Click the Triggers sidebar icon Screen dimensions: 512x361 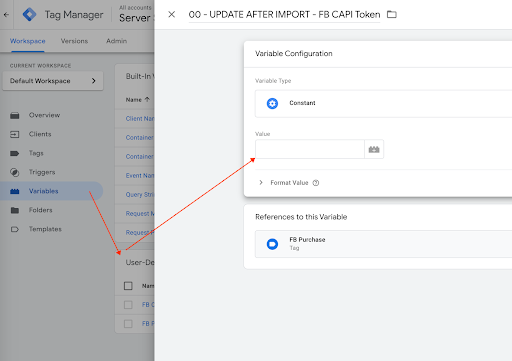pyautogui.click(x=15, y=172)
